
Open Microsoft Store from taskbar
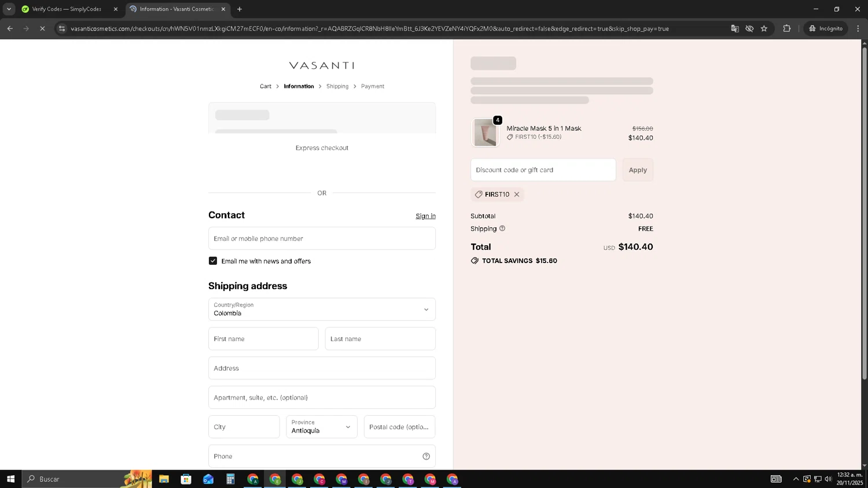[x=186, y=479]
